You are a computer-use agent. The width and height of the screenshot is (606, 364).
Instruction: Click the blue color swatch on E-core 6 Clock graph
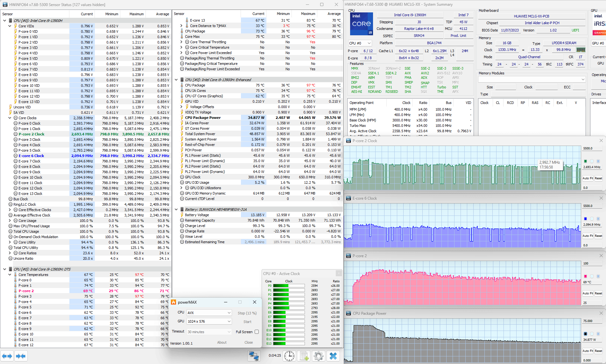click(585, 219)
